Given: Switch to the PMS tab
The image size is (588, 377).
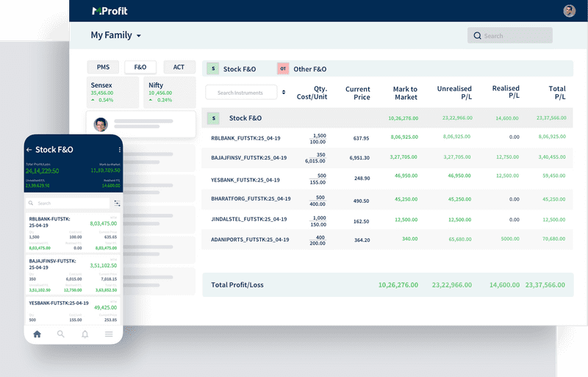Looking at the screenshot, I should click(x=102, y=67).
